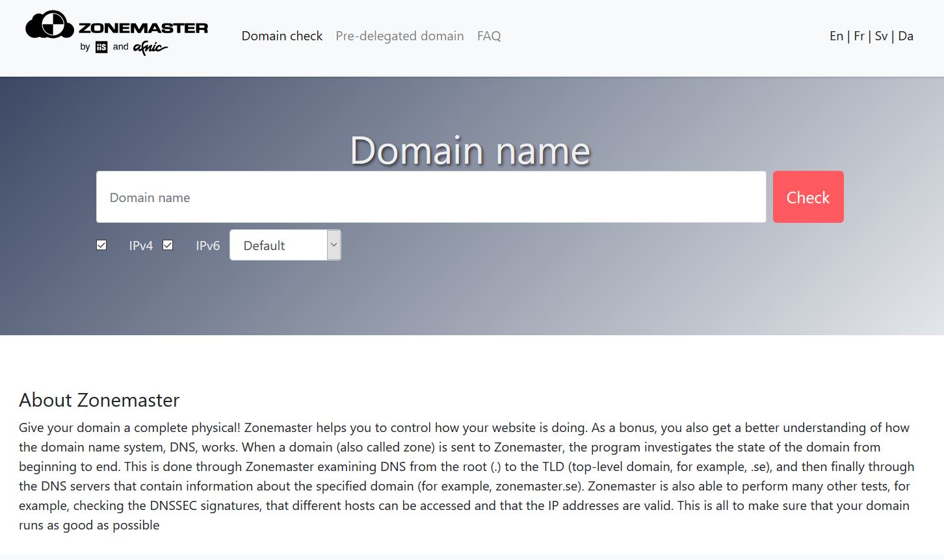The image size is (944, 560).
Task: Go to Pre-delegated domain tab
Action: (x=399, y=36)
